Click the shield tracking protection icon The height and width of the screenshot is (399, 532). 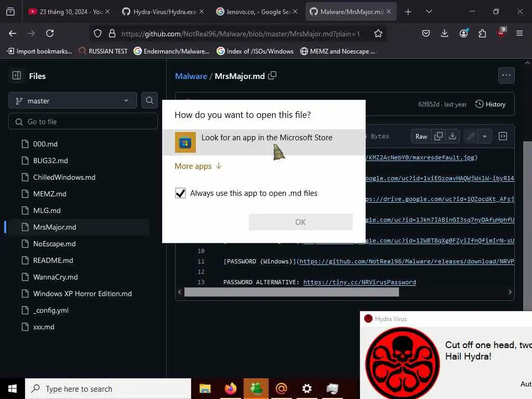tap(98, 33)
